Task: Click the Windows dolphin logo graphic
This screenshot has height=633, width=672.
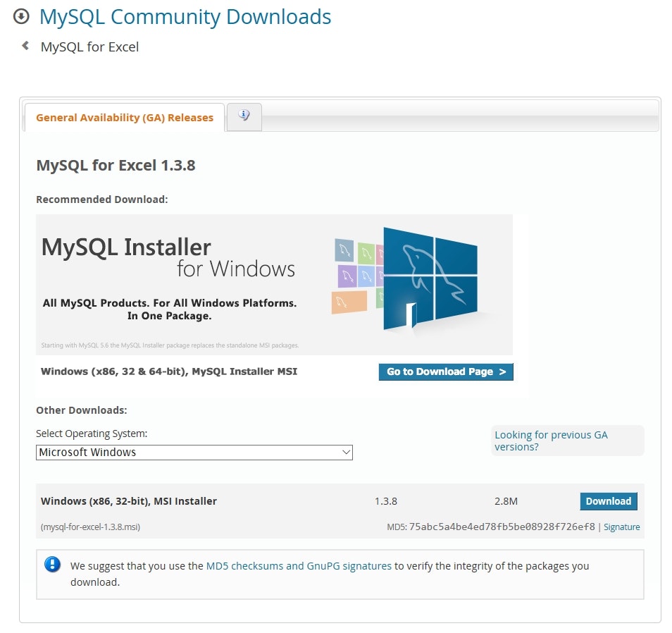Action: coord(430,278)
